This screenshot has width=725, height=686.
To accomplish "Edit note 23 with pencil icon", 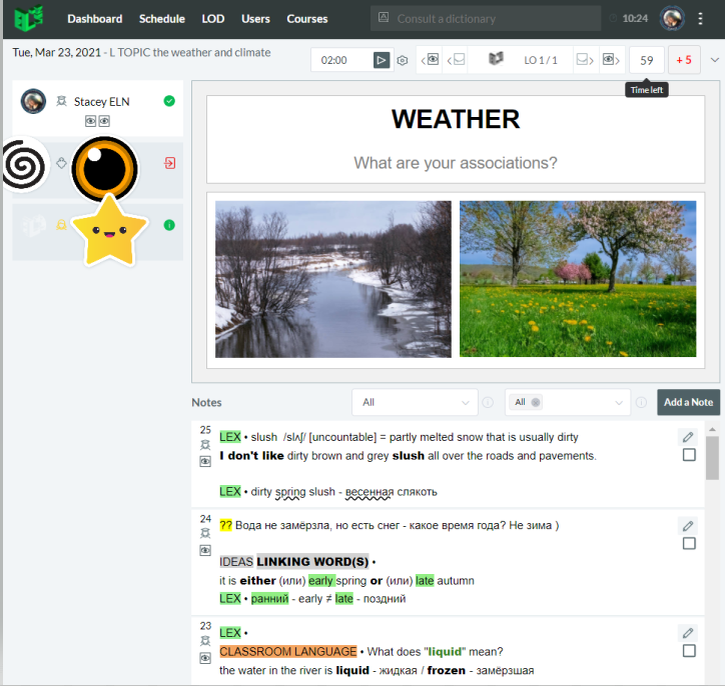I will click(688, 633).
